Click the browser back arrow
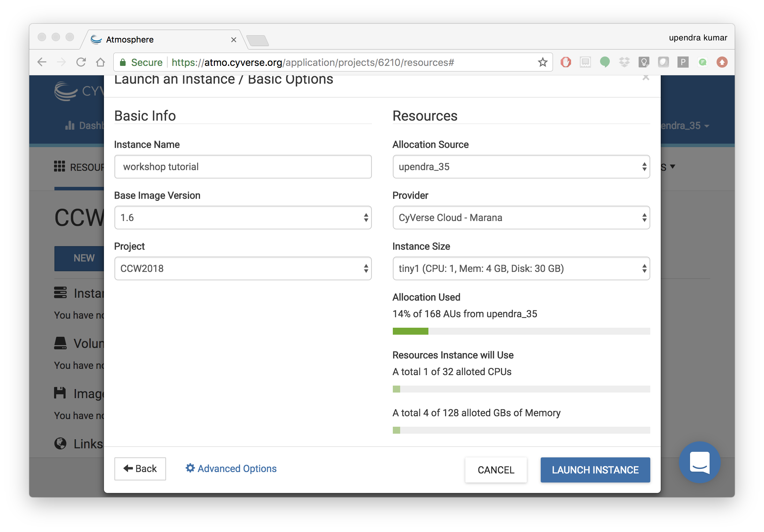The width and height of the screenshot is (764, 532). (42, 62)
